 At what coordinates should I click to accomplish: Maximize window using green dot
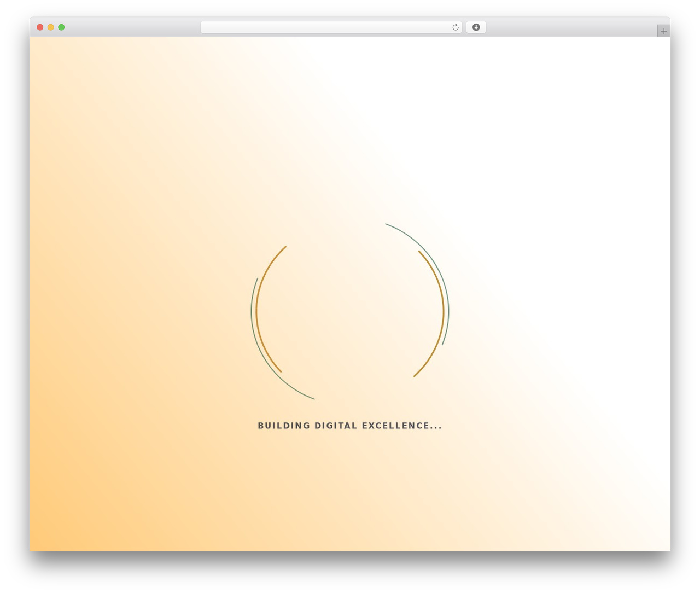61,27
